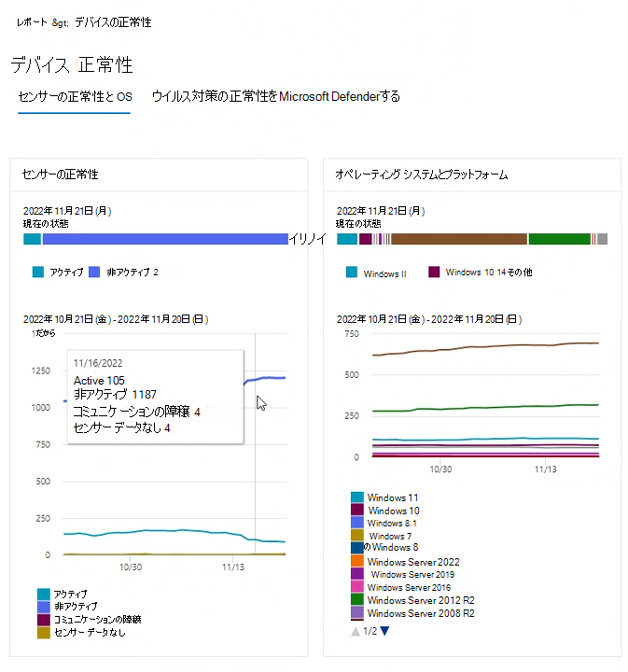Click the オペレーティング システムとプラットフォーム card title

422,175
